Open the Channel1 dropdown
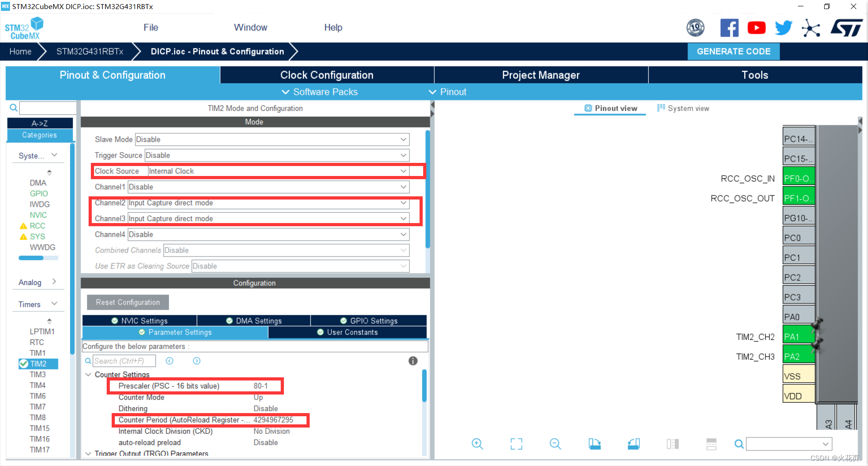 [269, 187]
